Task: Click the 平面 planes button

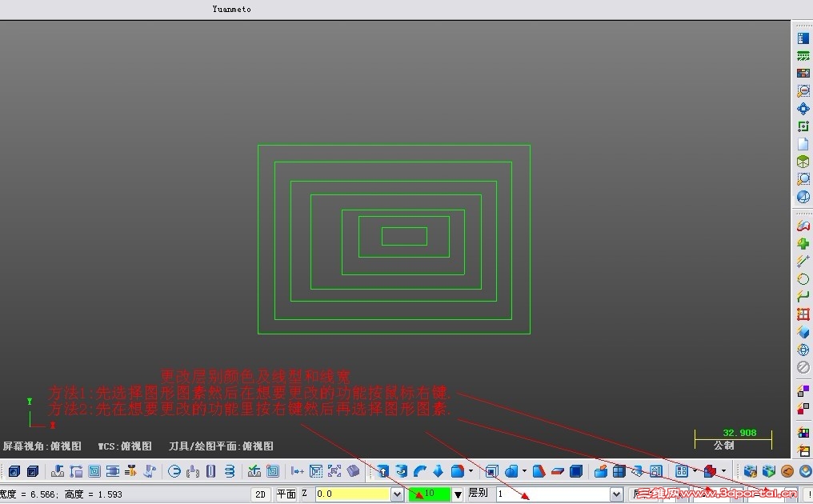Action: point(286,494)
